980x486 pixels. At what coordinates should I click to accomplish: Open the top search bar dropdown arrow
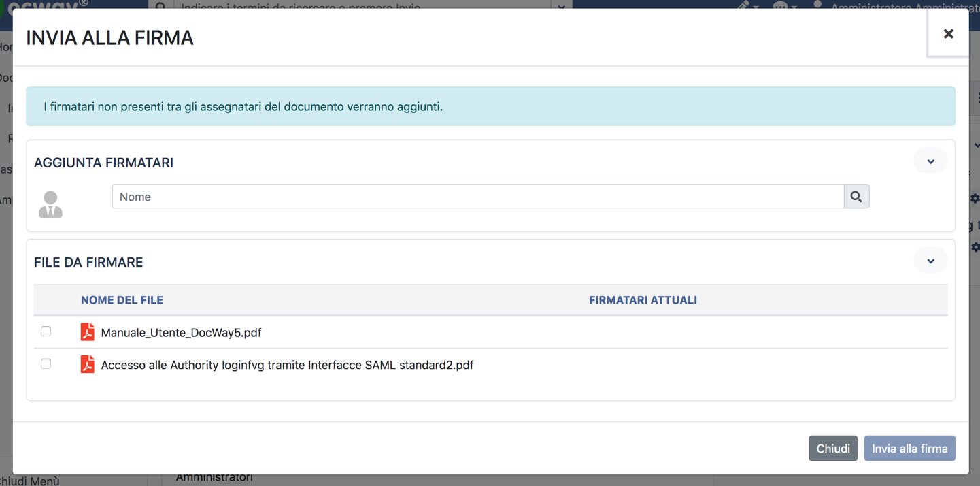(x=561, y=5)
